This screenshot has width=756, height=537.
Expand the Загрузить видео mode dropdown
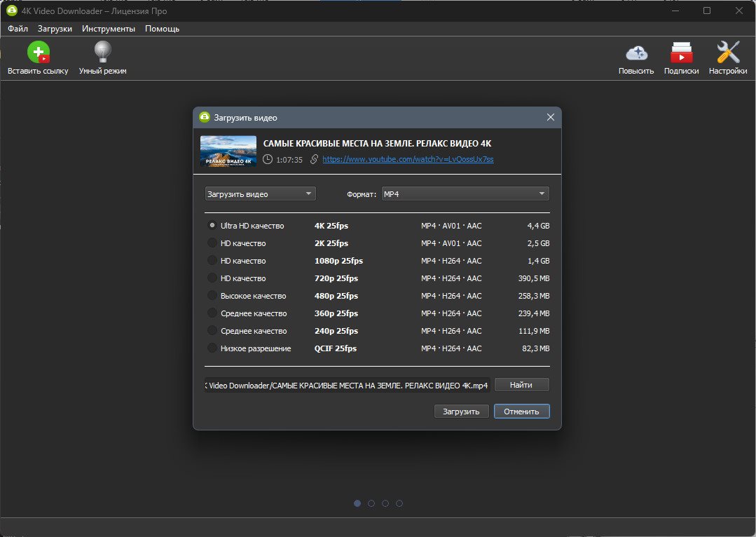coord(261,194)
